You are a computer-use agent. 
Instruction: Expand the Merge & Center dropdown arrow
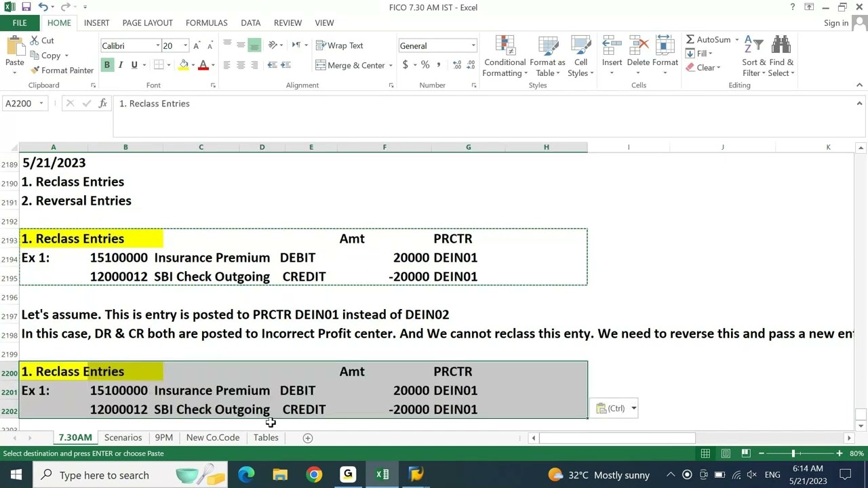click(x=390, y=66)
